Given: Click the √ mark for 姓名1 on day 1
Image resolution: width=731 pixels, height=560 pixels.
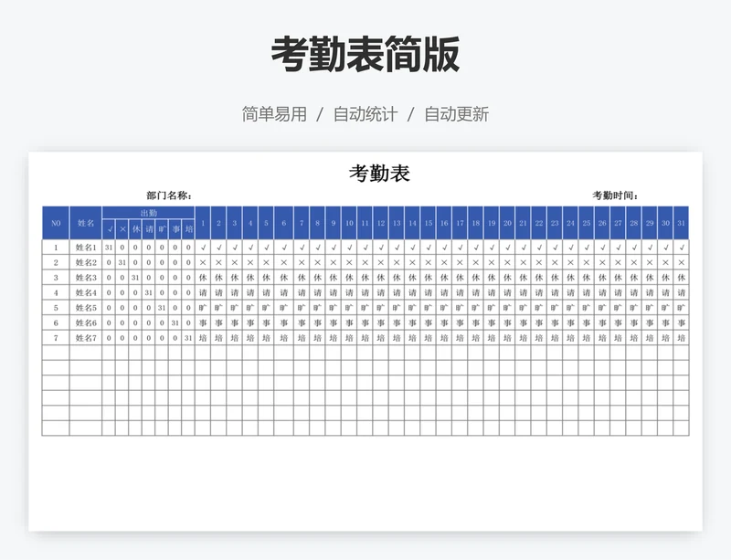Looking at the screenshot, I should click(x=203, y=248).
